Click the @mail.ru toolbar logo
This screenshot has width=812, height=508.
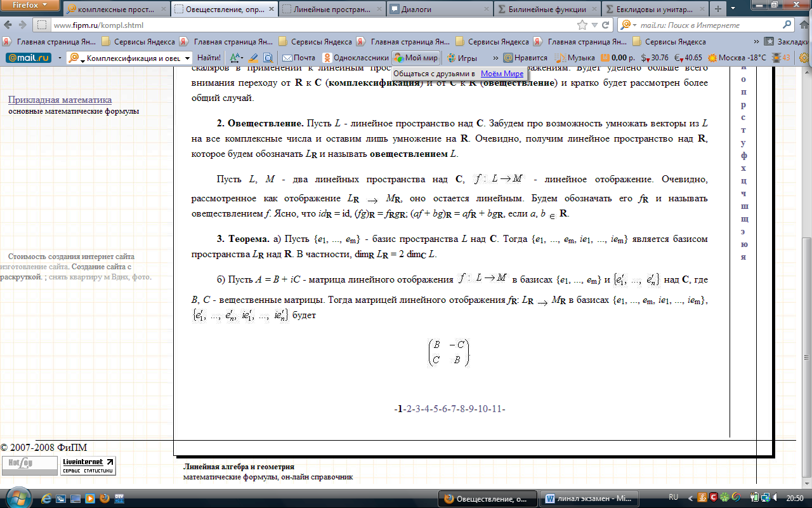pyautogui.click(x=28, y=57)
